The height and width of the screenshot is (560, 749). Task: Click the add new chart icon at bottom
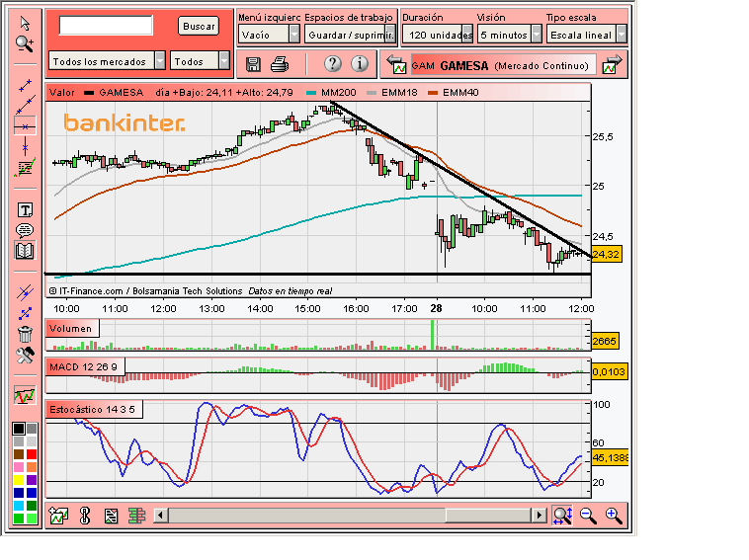58,516
